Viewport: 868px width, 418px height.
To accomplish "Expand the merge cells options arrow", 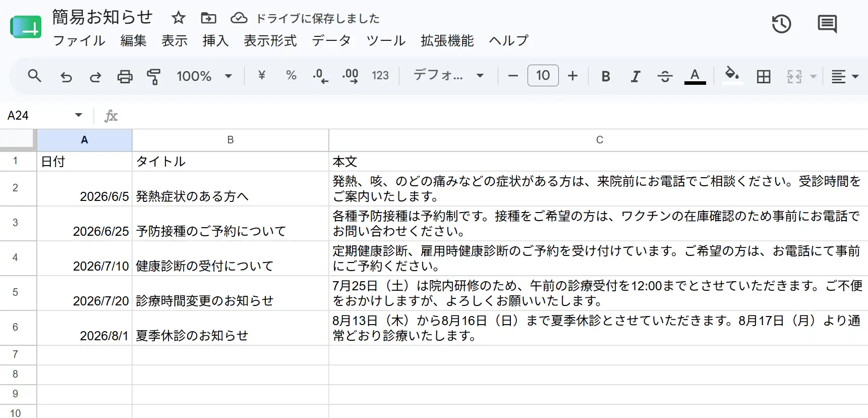I will point(813,77).
